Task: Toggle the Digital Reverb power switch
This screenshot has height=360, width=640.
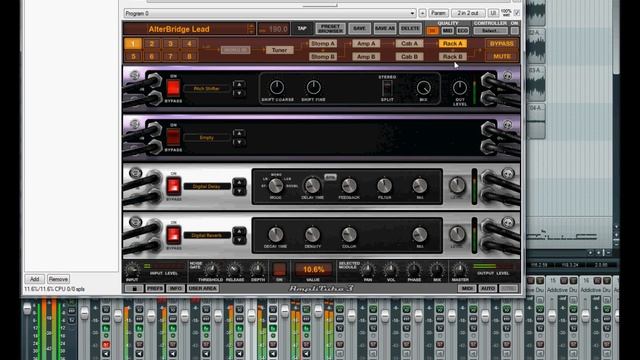Action: [173, 235]
